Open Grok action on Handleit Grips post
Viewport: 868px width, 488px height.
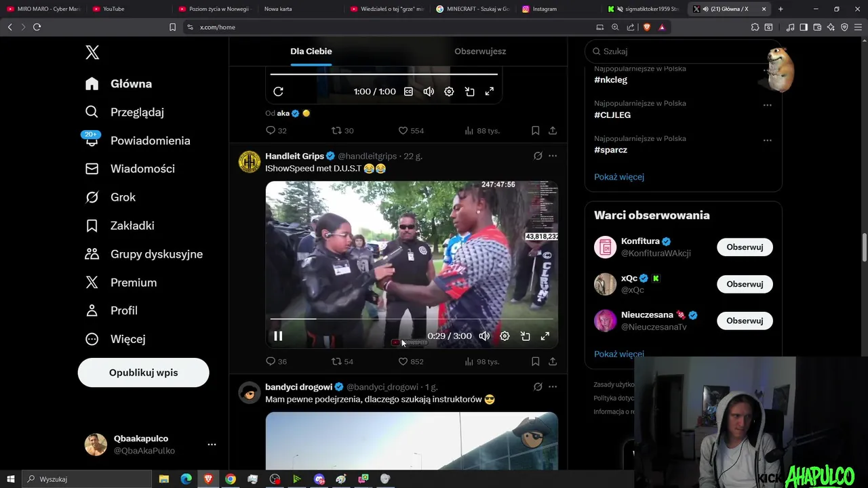click(538, 156)
